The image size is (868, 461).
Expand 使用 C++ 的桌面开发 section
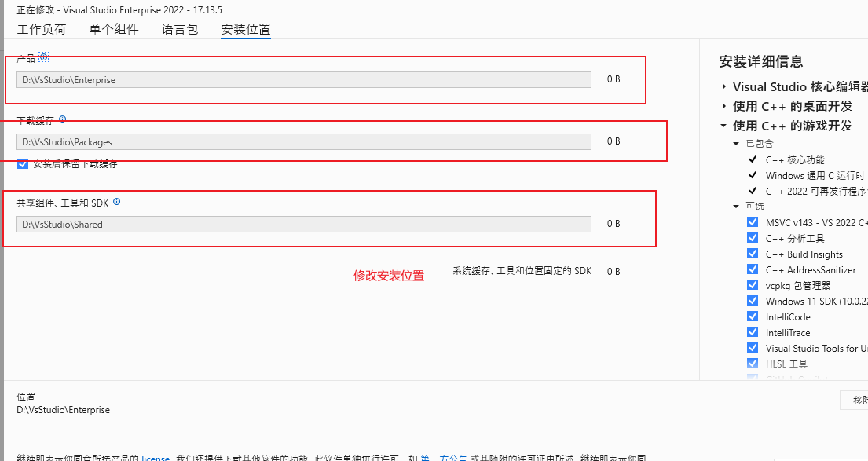click(x=723, y=106)
